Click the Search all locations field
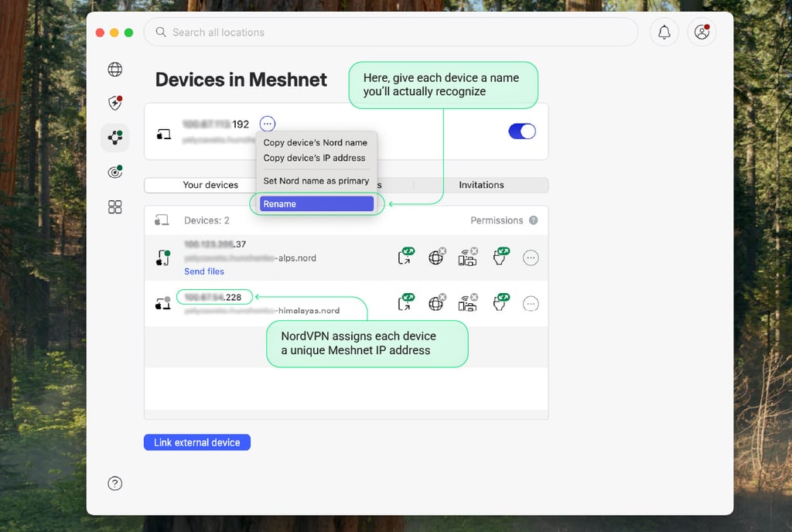Viewport: 792px width, 532px height. [391, 32]
